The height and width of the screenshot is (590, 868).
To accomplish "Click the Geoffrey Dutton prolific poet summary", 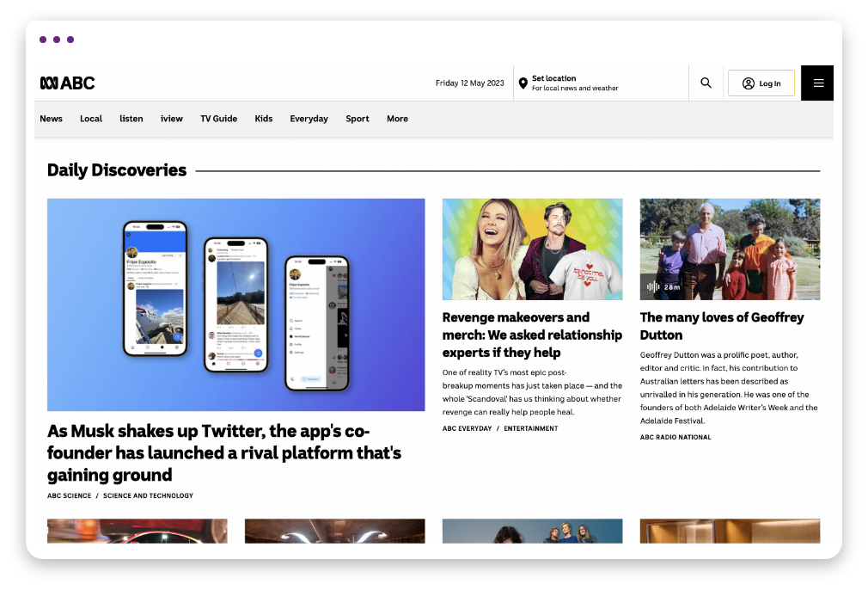I will point(729,388).
